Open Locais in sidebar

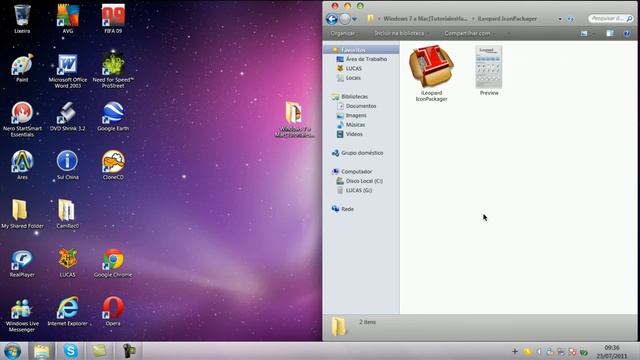coord(353,78)
